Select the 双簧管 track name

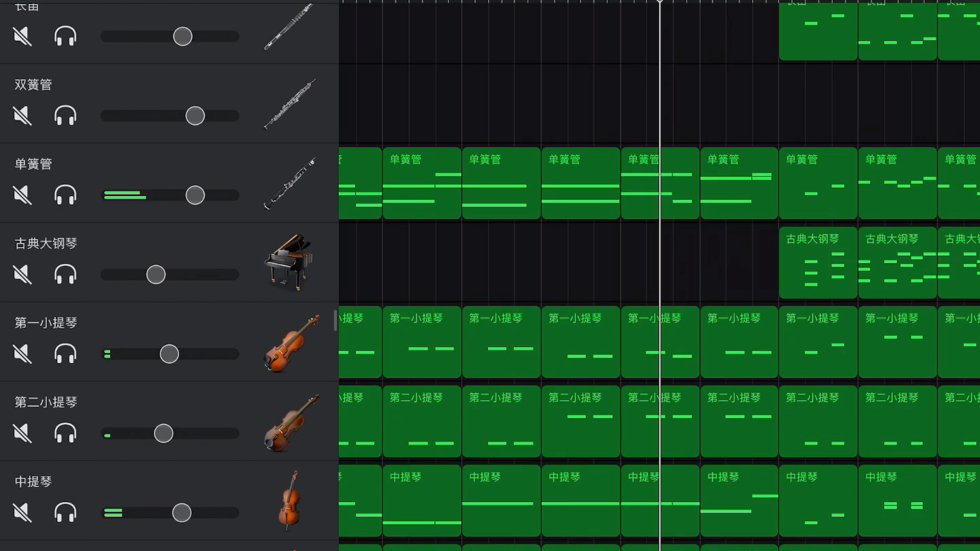33,84
